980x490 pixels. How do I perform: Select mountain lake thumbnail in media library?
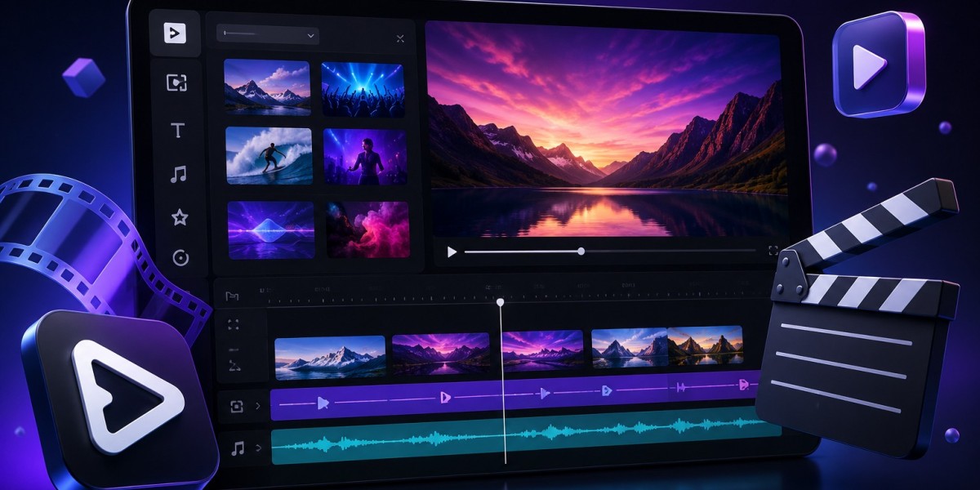coord(267,87)
